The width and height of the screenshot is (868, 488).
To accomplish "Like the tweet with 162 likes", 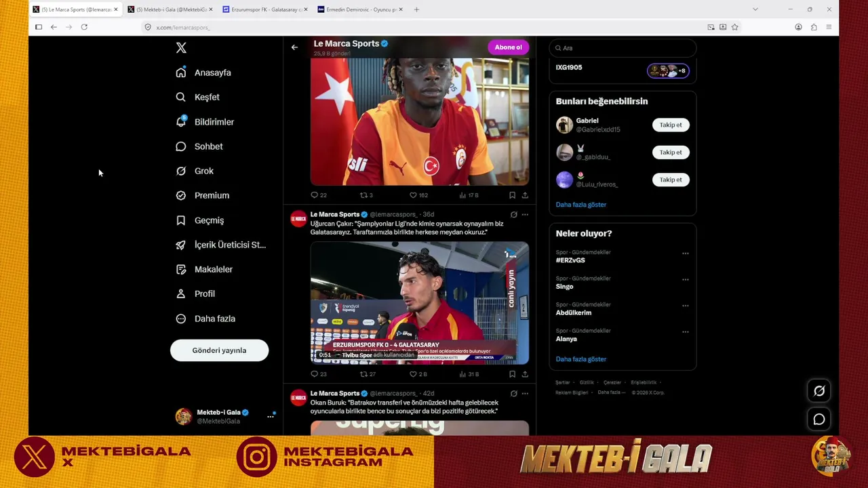I will (x=418, y=195).
